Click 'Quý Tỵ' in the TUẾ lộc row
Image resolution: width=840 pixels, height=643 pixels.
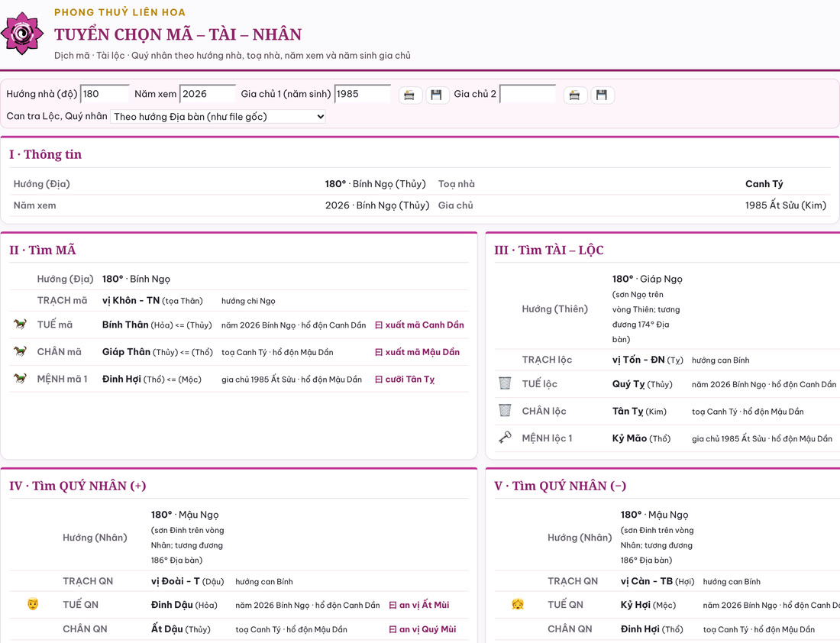[x=628, y=384]
